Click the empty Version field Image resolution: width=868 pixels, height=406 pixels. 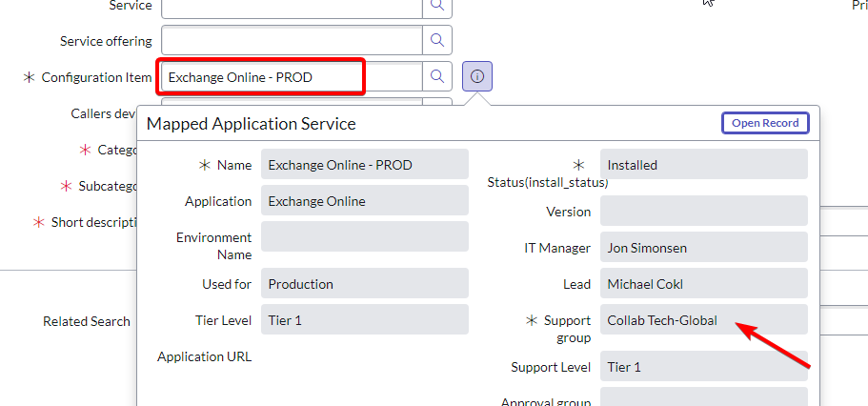[703, 211]
